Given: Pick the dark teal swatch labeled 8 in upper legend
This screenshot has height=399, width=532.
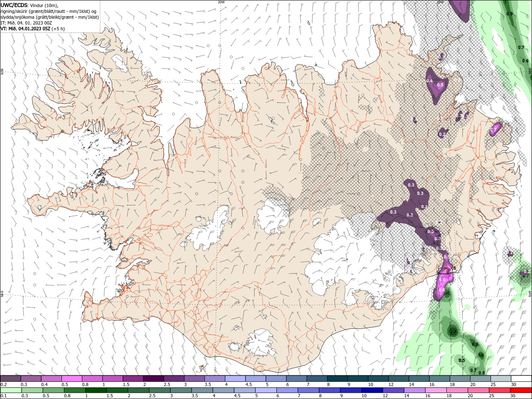Looking at the screenshot, I should coord(337,379).
